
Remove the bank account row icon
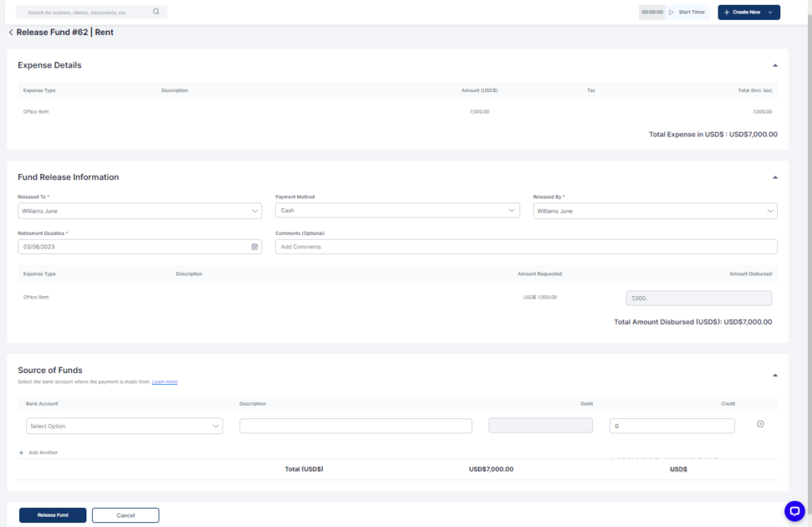click(x=760, y=424)
